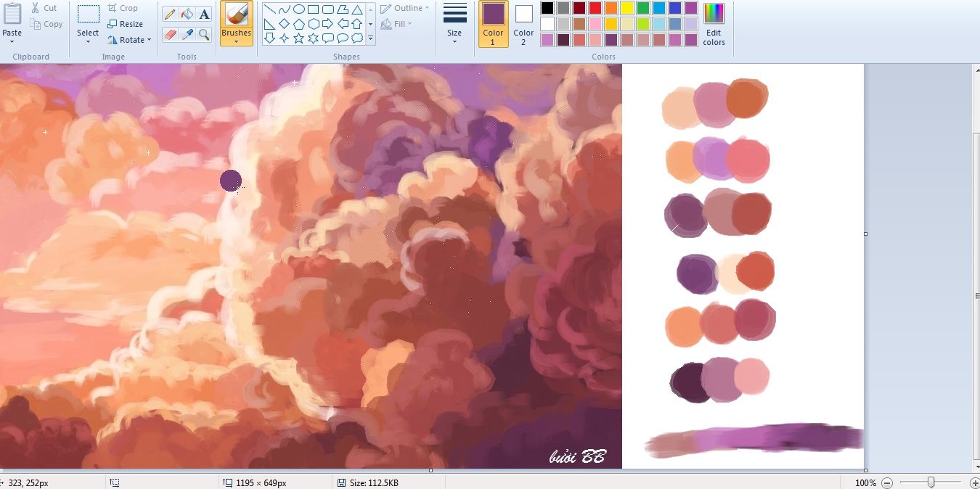Viewport: 980px width, 489px height.
Task: Click the Select rectangle icon
Action: click(x=88, y=15)
